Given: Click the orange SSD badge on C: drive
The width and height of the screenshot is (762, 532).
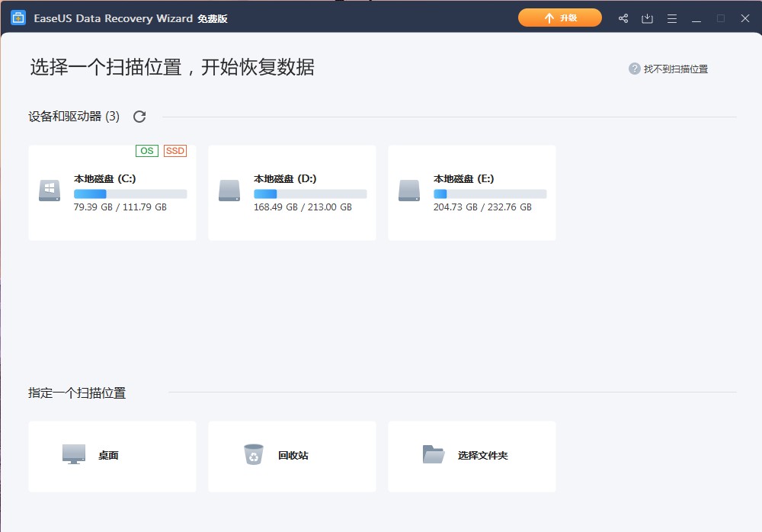Looking at the screenshot, I should click(x=175, y=151).
